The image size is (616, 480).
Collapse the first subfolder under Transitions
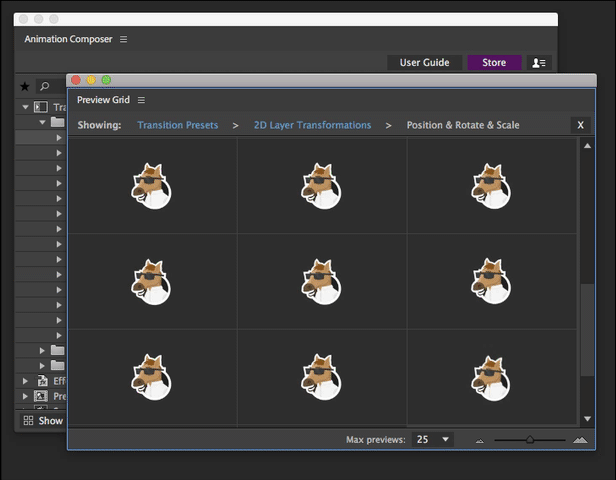(42, 122)
